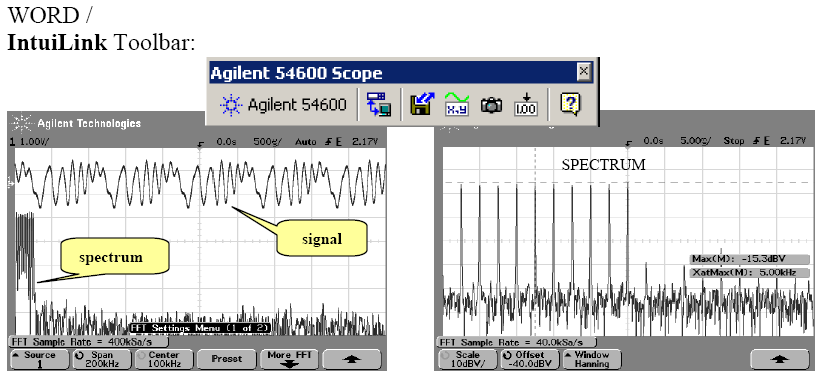Click the Preset softkey
The height and width of the screenshot is (381, 825).
[227, 360]
